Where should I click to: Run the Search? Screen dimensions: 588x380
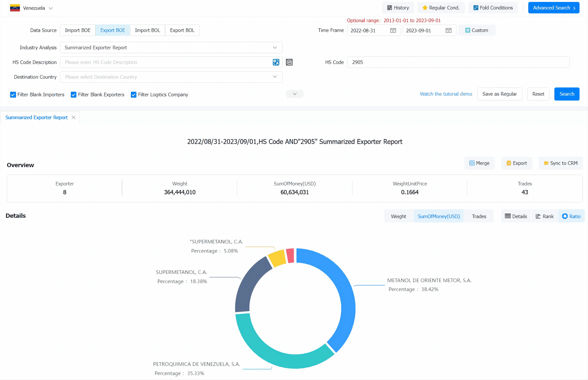(x=567, y=94)
